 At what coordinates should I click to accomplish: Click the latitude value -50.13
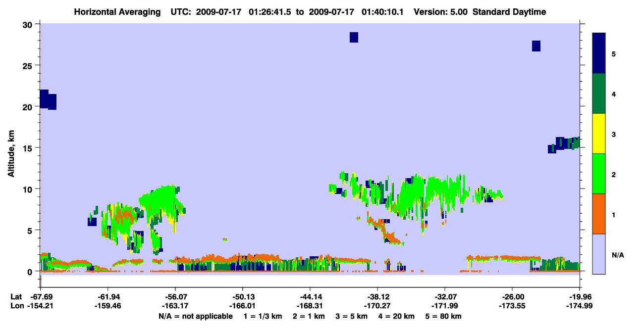click(x=243, y=297)
